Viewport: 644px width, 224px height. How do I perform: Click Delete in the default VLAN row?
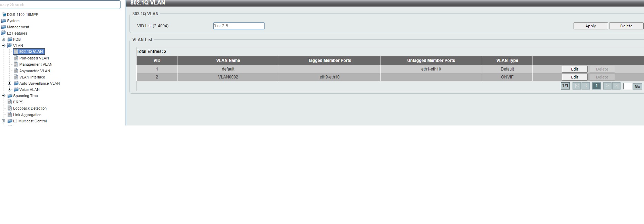point(602,69)
